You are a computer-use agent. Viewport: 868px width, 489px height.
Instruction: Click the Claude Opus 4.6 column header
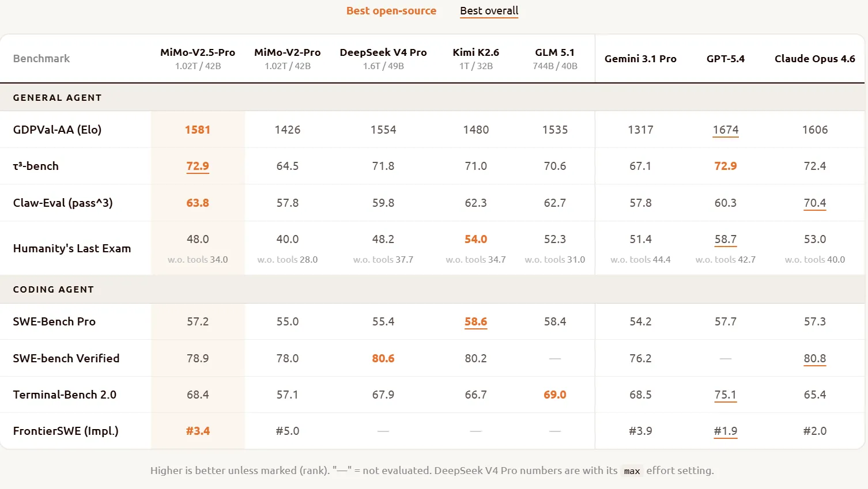pyautogui.click(x=814, y=59)
